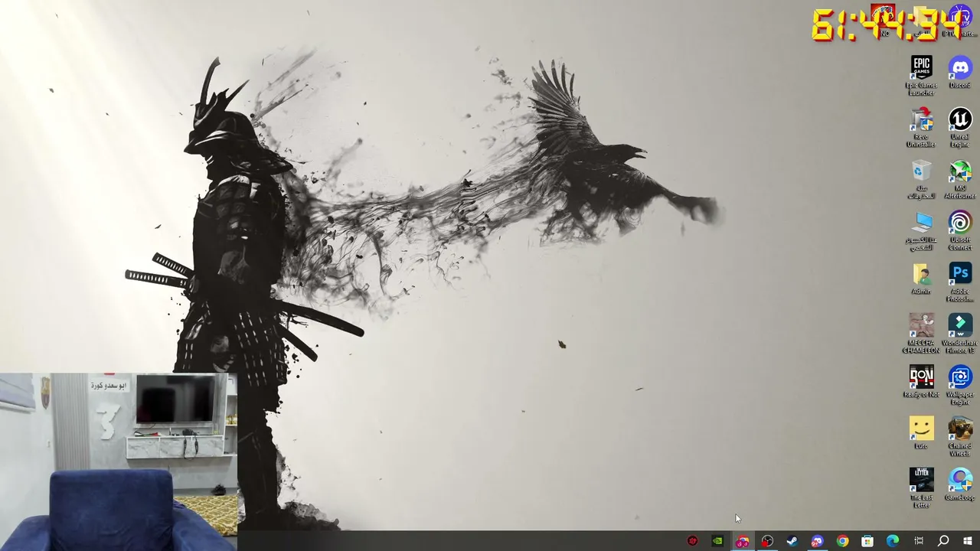Screen dimensions: 980x551
Task: Open the Discord desktop shortcut
Action: point(960,72)
